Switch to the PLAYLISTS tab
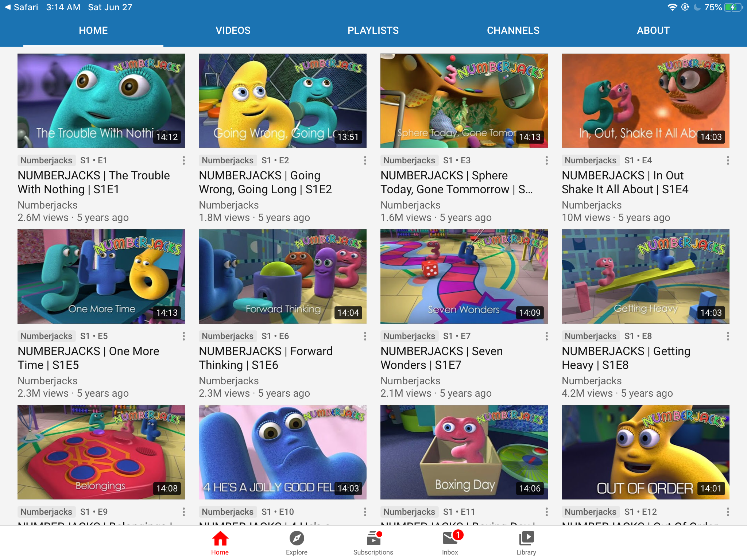The image size is (747, 560). [x=373, y=31]
